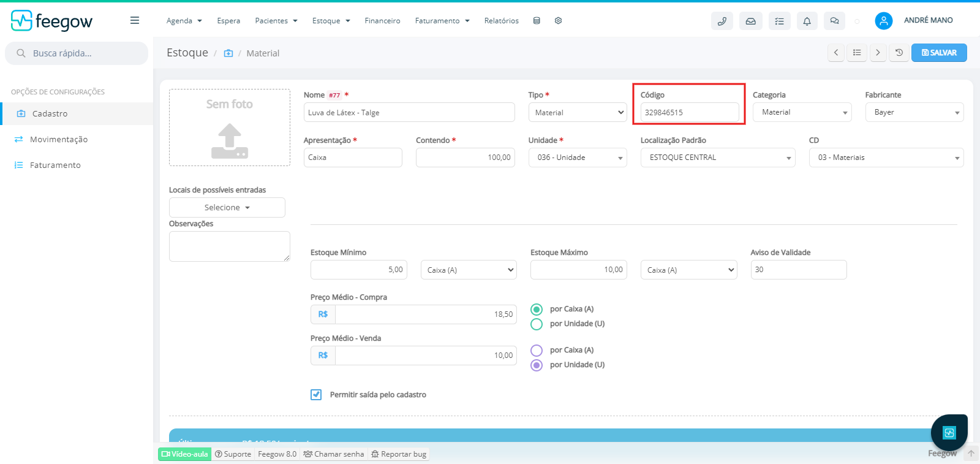Open Estoque Máximo unit dropdown

point(689,270)
